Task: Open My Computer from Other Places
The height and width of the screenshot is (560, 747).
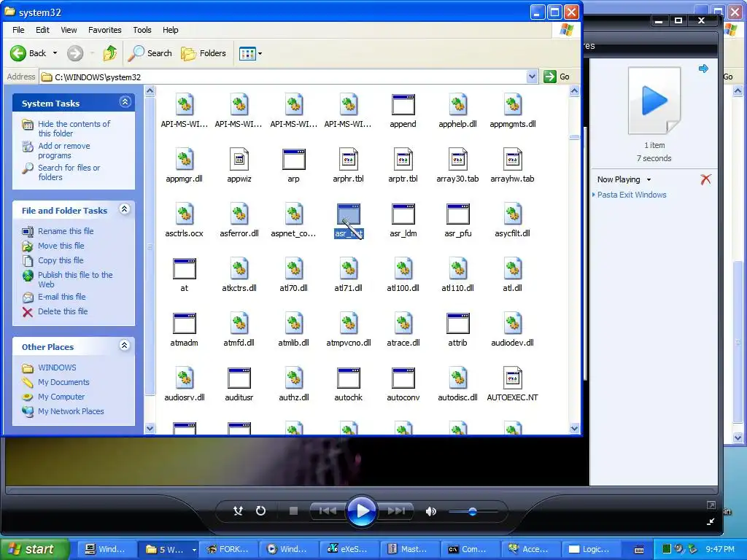Action: tap(61, 397)
